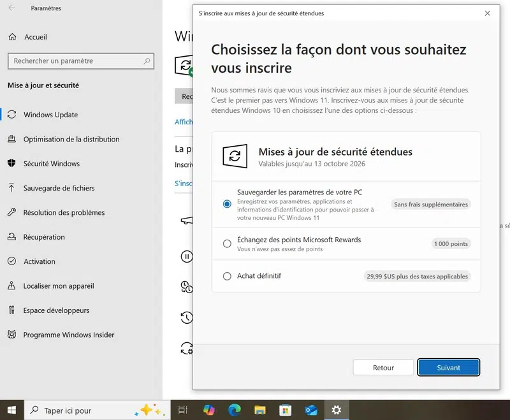
Task: Click the Espace développeurs tools icon
Action: (x=11, y=310)
